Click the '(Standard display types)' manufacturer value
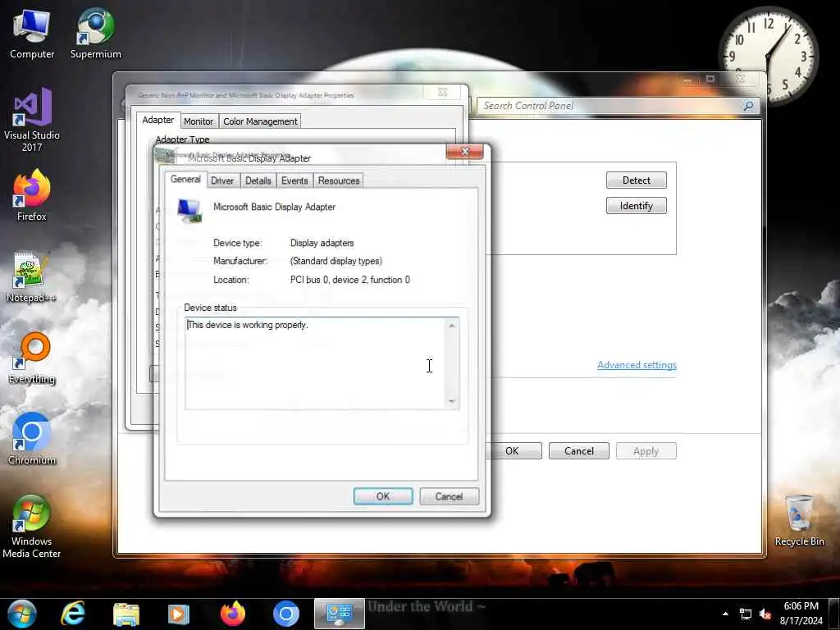This screenshot has width=840, height=630. click(336, 261)
